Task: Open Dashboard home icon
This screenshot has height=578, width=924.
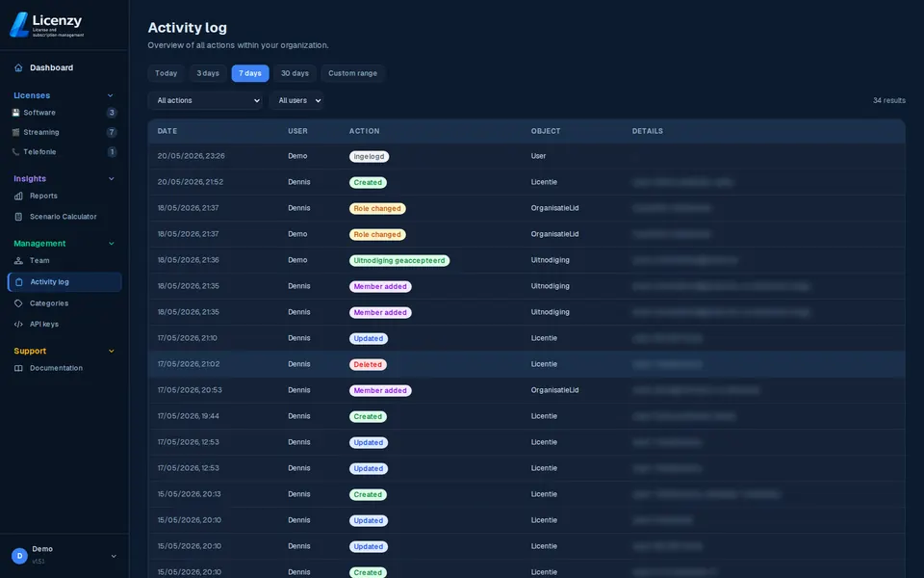Action: [18, 67]
